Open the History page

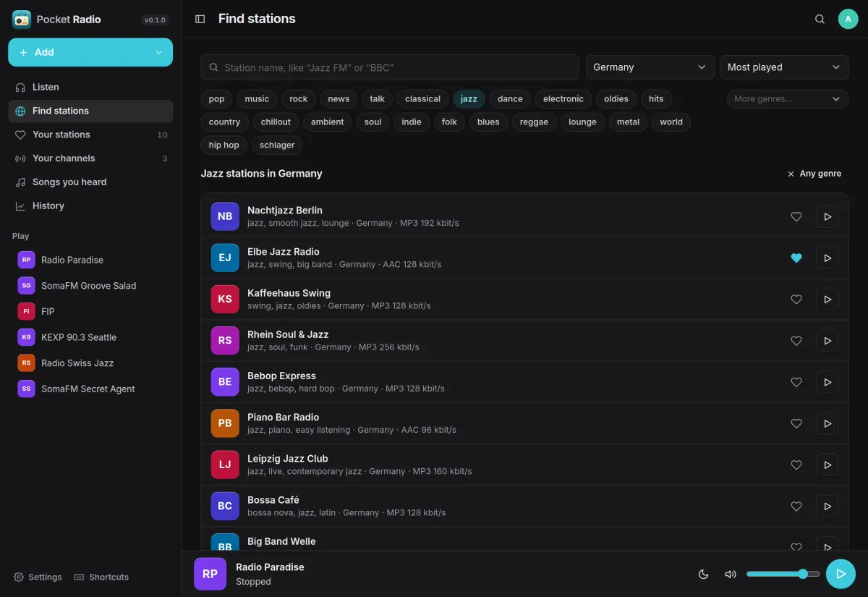(90, 206)
